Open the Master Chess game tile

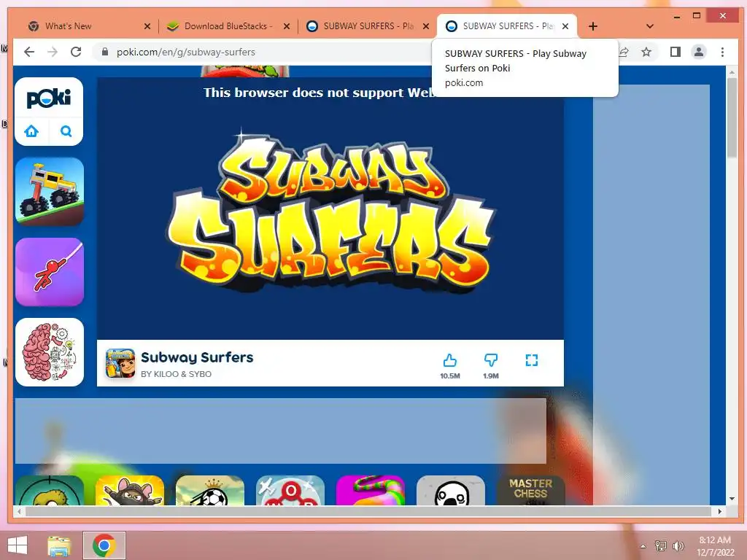[x=531, y=490]
